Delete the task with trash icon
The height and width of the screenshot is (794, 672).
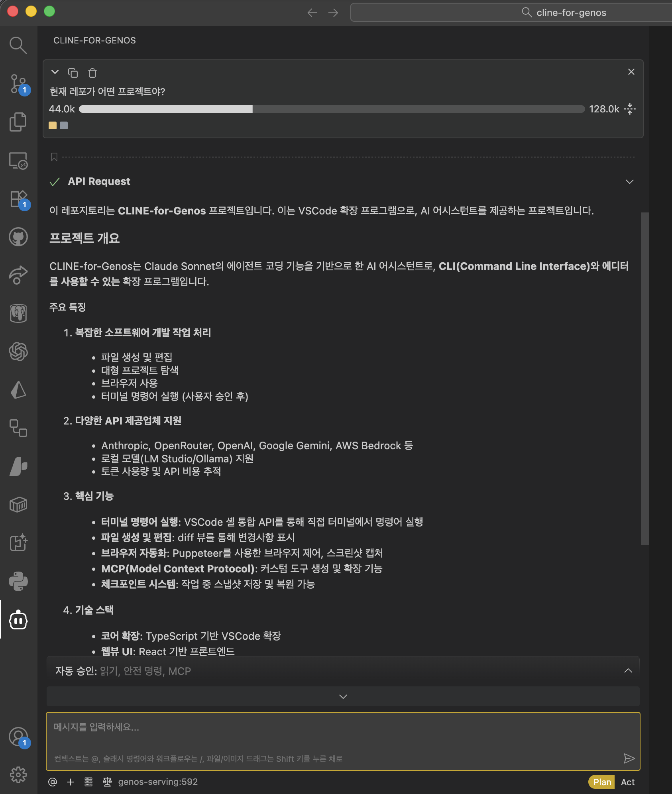coord(92,73)
